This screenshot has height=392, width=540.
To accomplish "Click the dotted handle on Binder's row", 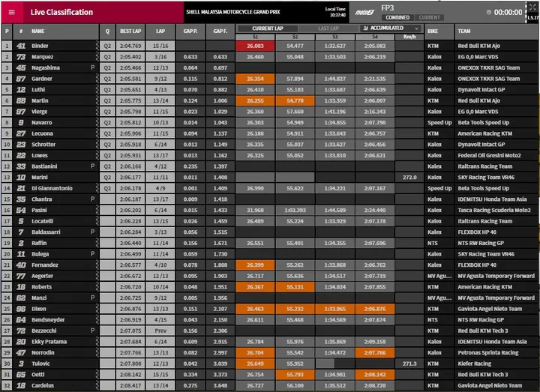I will pyautogui.click(x=97, y=46).
